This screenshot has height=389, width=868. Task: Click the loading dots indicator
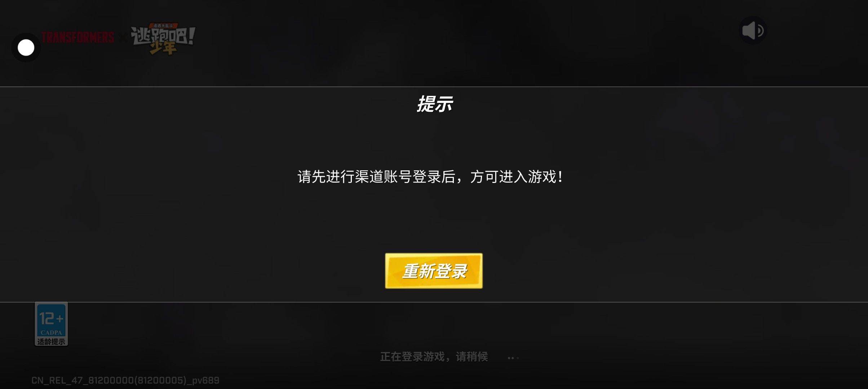coord(513,358)
